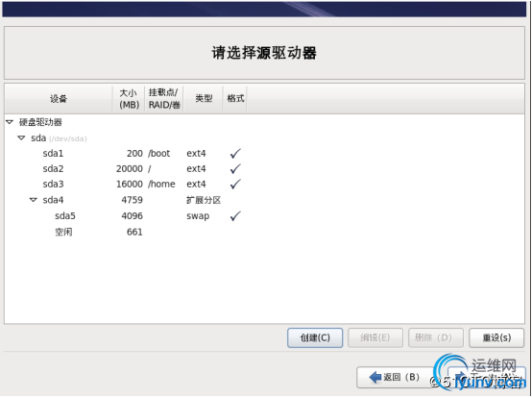
Task: Click the 扩展分区 type cell
Action: [x=204, y=200]
